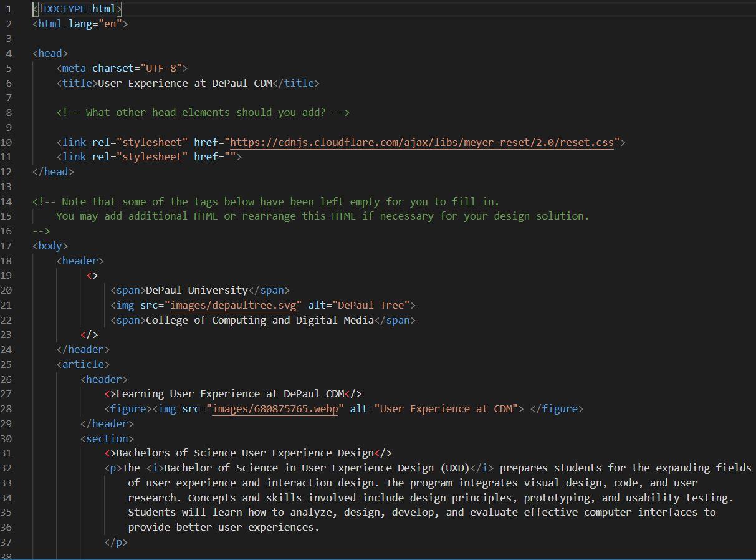The width and height of the screenshot is (756, 560).
Task: Click the article tag on line 25
Action: click(83, 364)
